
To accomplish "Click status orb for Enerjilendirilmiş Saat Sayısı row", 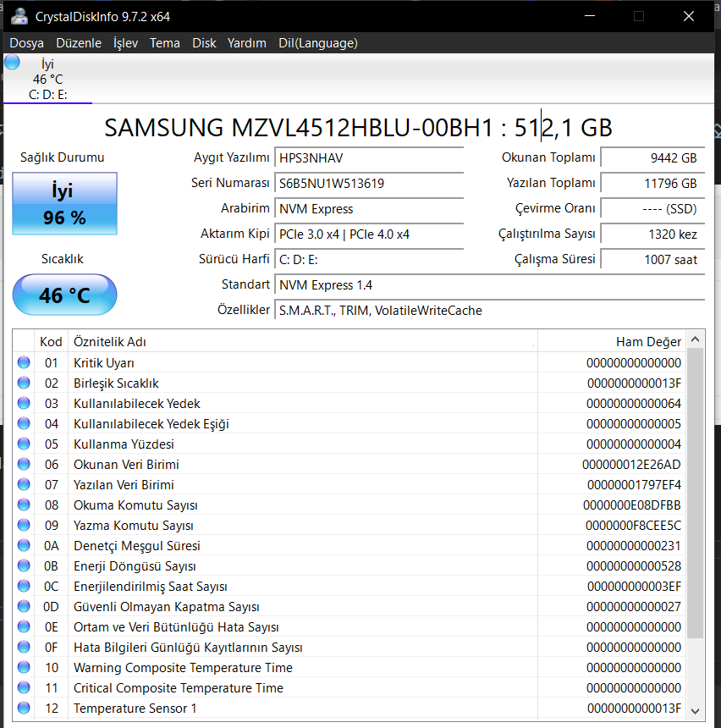I will point(24,587).
